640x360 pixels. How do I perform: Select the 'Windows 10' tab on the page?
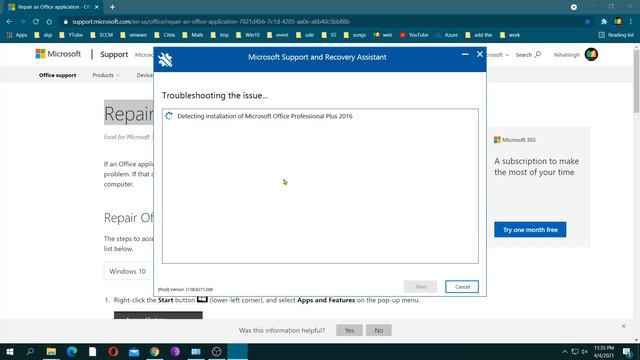(x=127, y=271)
